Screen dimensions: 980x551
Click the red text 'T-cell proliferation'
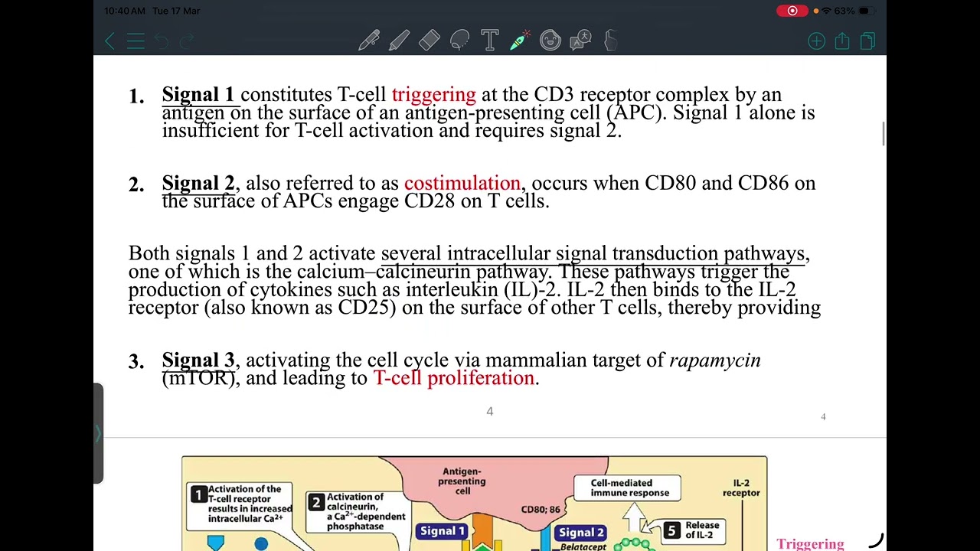453,378
